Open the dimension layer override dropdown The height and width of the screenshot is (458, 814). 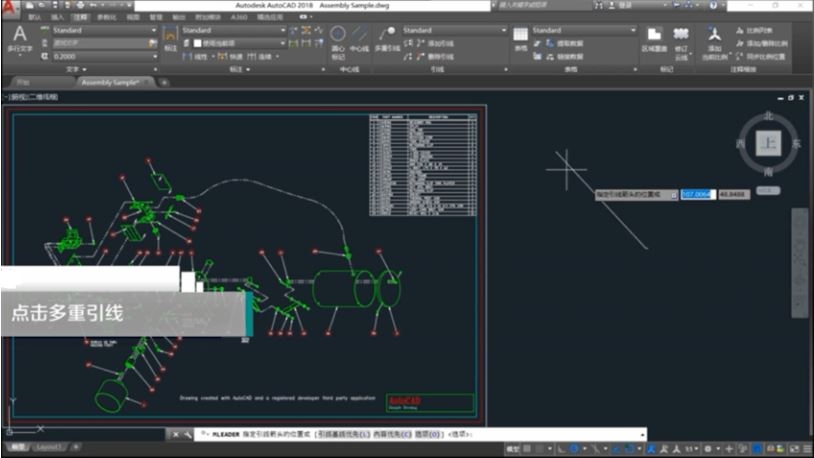pyautogui.click(x=239, y=43)
